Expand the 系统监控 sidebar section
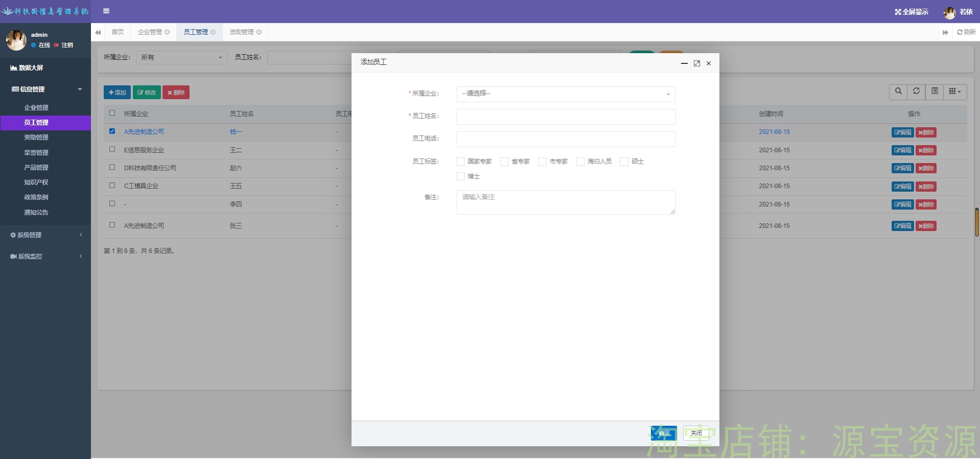The image size is (980, 459). coord(45,257)
